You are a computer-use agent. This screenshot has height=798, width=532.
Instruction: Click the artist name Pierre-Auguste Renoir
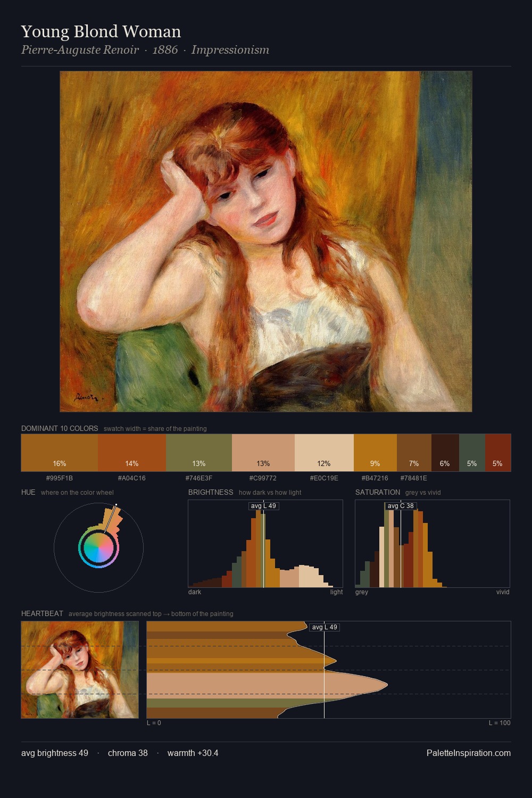[x=80, y=50]
